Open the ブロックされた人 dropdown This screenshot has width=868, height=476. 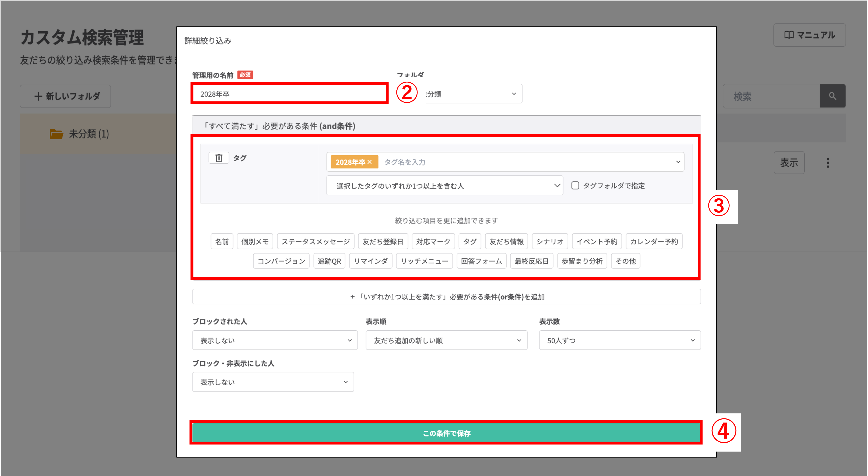(x=275, y=340)
